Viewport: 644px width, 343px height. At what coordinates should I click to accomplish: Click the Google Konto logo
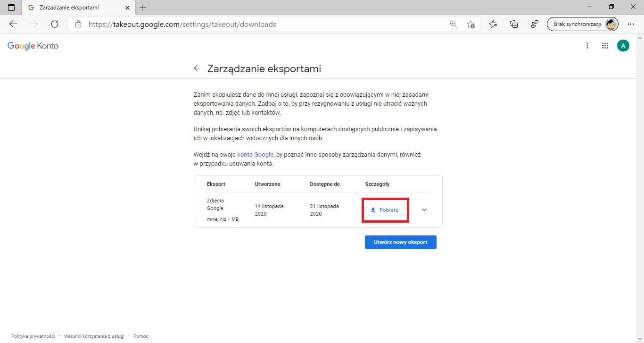point(33,46)
